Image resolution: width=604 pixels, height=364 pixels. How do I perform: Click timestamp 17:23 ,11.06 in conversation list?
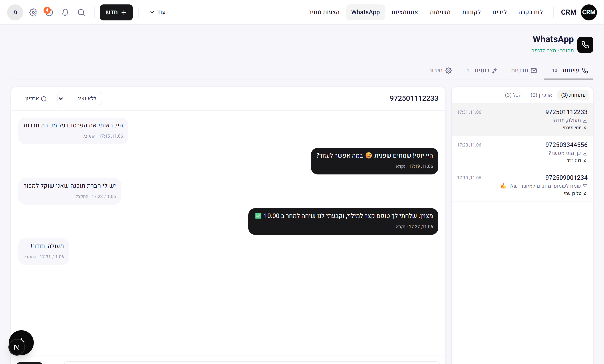coord(469,145)
